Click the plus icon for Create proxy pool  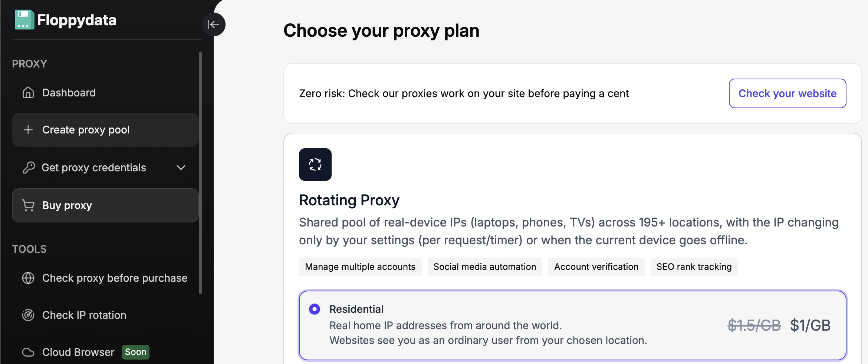tap(28, 130)
